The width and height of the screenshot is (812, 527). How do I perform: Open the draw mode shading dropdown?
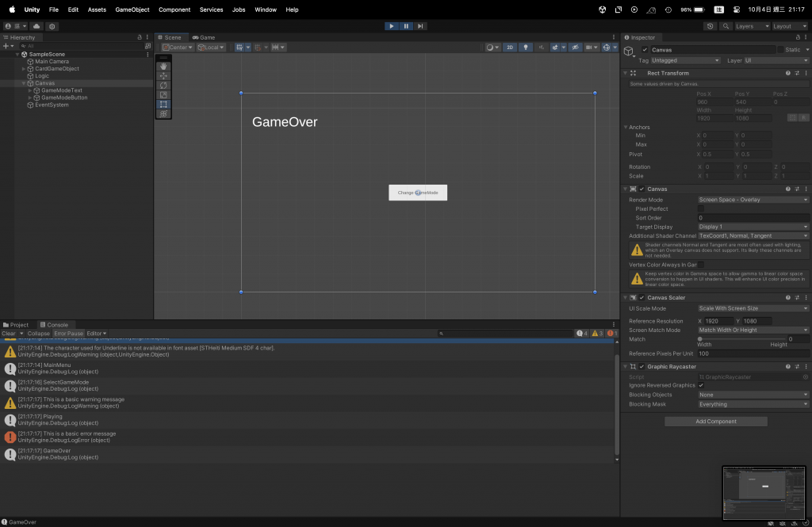click(x=492, y=47)
